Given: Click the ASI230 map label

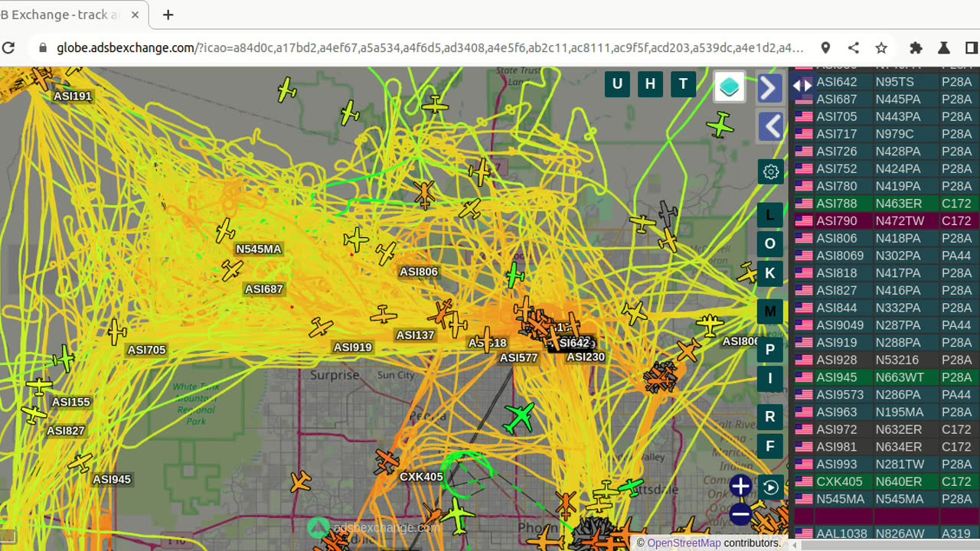Looking at the screenshot, I should coord(586,357).
